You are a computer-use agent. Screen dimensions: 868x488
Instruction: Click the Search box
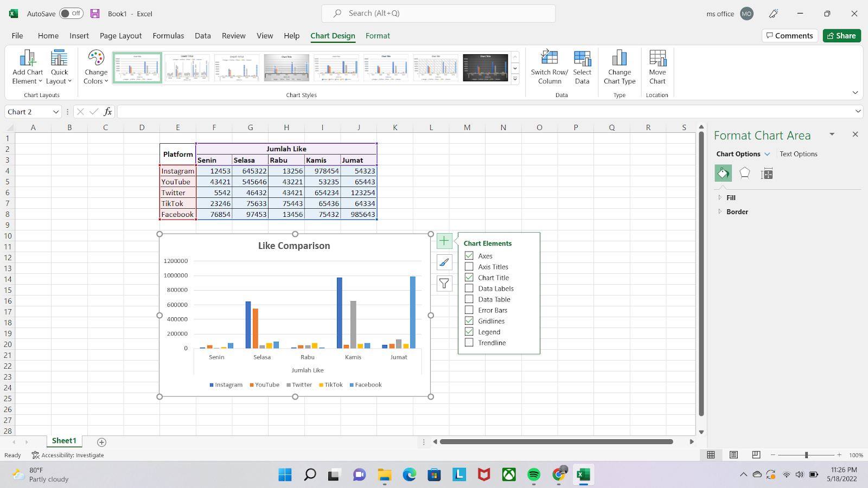438,14
